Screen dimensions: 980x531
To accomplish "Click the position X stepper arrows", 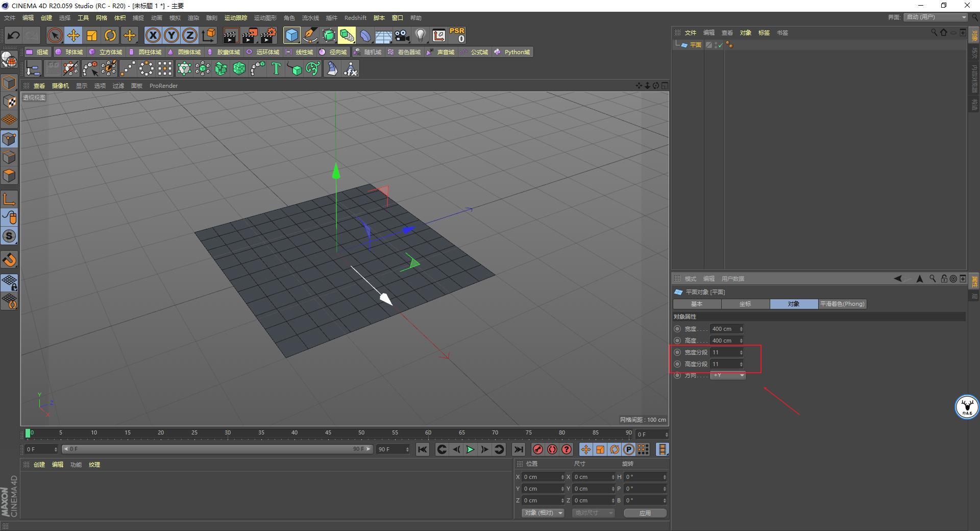I will pos(562,477).
